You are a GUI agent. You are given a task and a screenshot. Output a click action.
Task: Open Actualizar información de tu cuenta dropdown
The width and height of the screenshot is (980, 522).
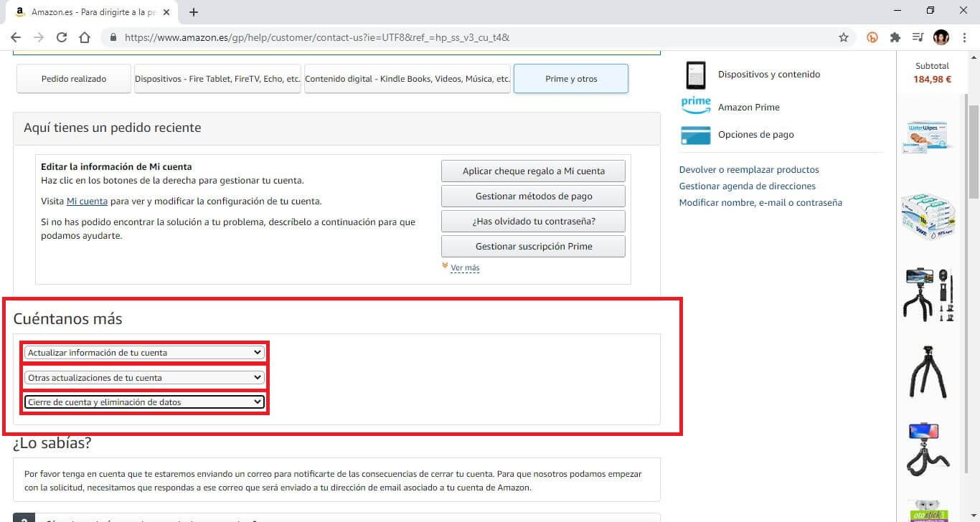144,353
